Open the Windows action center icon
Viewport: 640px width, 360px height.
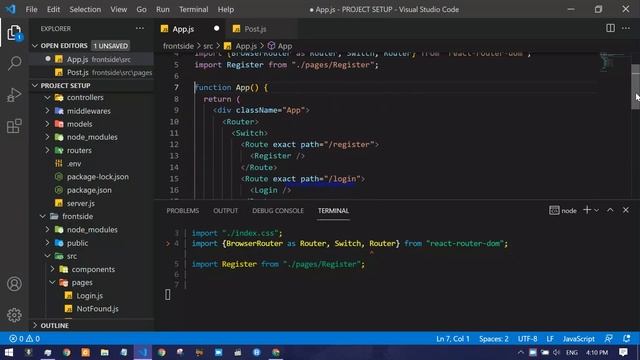(623, 352)
